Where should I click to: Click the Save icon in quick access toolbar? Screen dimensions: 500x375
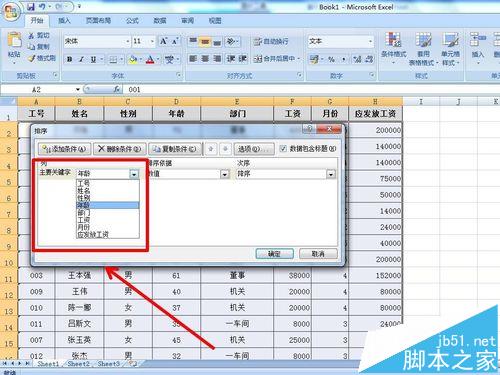click(31, 6)
